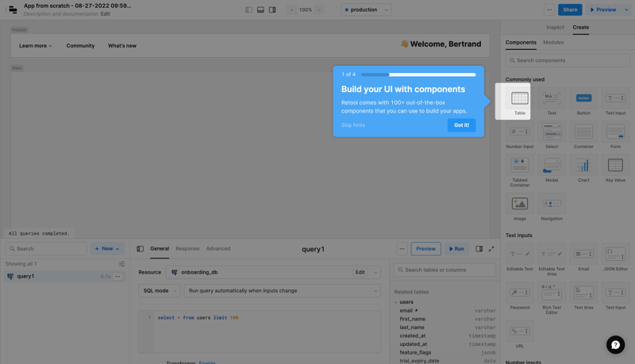This screenshot has width=635, height=364.
Task: Select the Text component
Action: pyautogui.click(x=552, y=102)
